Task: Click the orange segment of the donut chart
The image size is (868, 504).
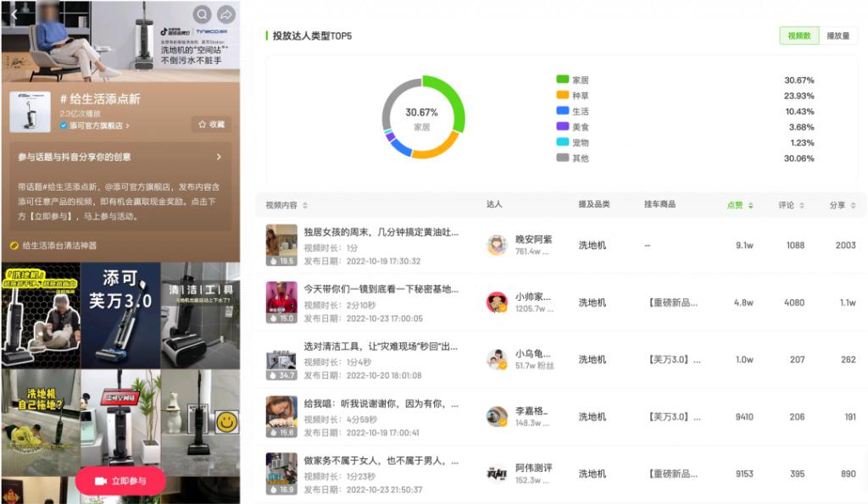Action: [437, 147]
